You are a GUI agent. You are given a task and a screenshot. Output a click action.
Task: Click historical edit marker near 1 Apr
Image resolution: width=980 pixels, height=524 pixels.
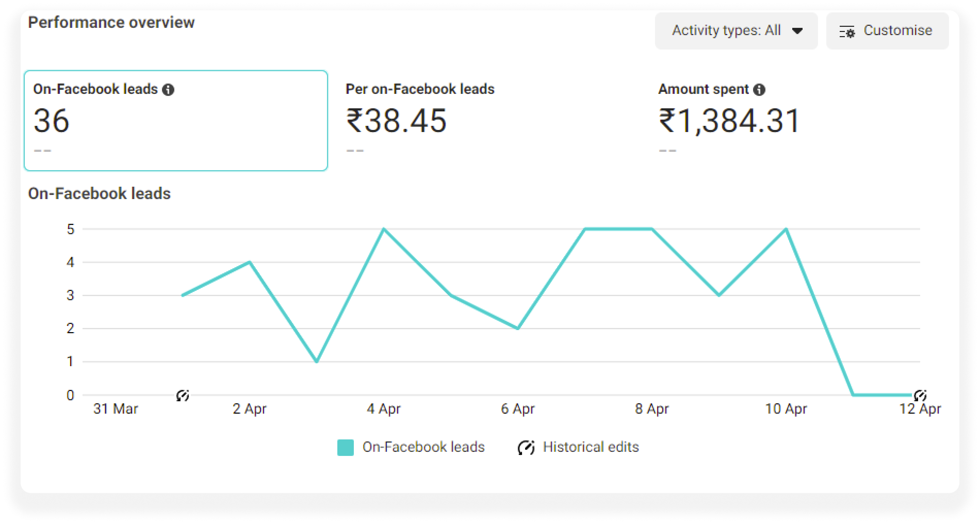(183, 395)
